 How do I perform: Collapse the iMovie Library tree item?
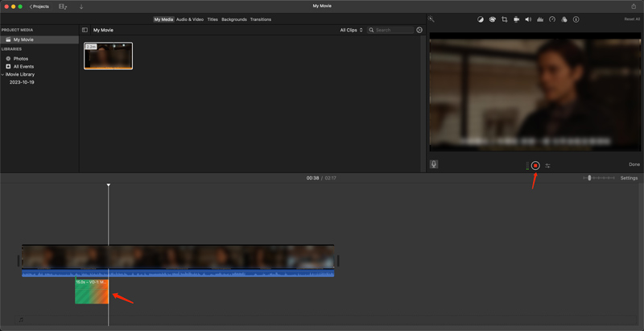tap(3, 74)
